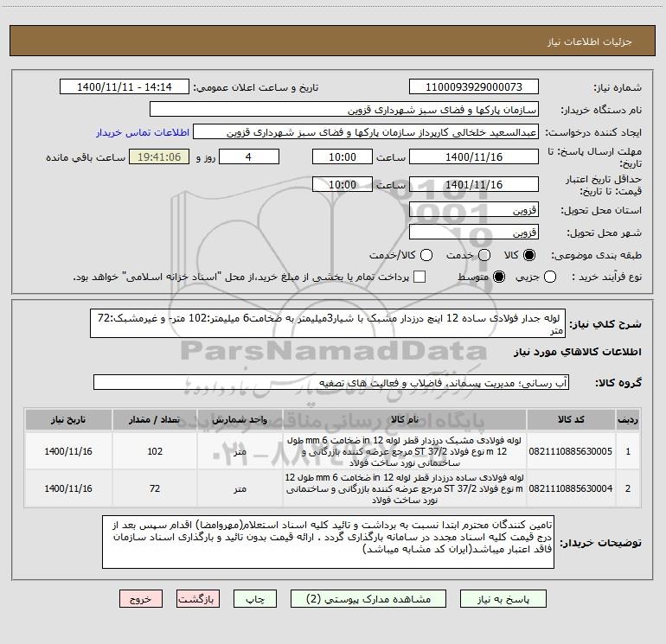Image resolution: width=666 pixels, height=644 pixels.
Task: Click the بازگشت back button
Action: tap(198, 598)
